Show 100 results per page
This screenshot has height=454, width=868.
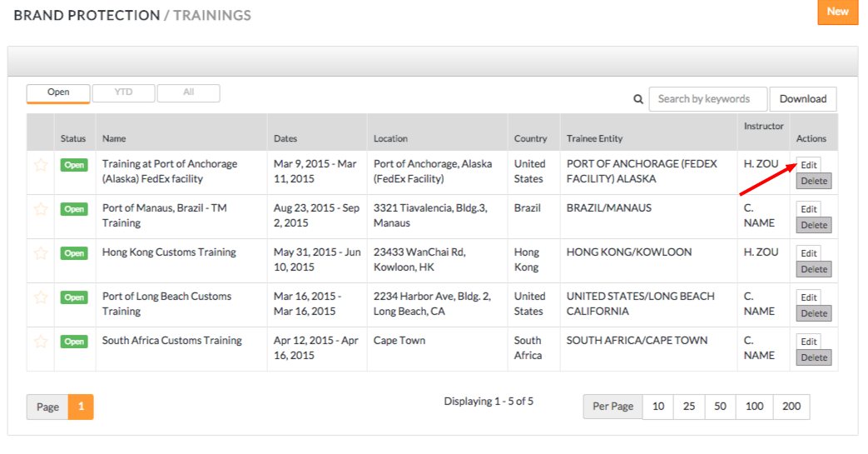[x=754, y=407]
